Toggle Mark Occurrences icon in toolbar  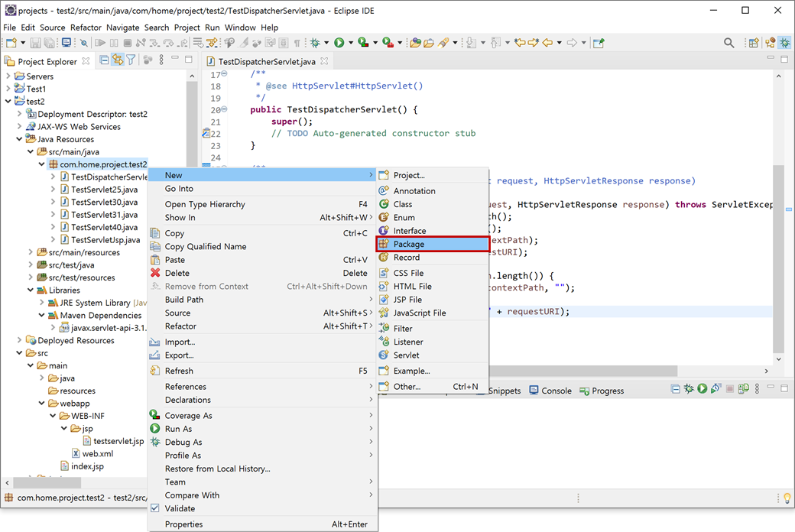(x=243, y=43)
